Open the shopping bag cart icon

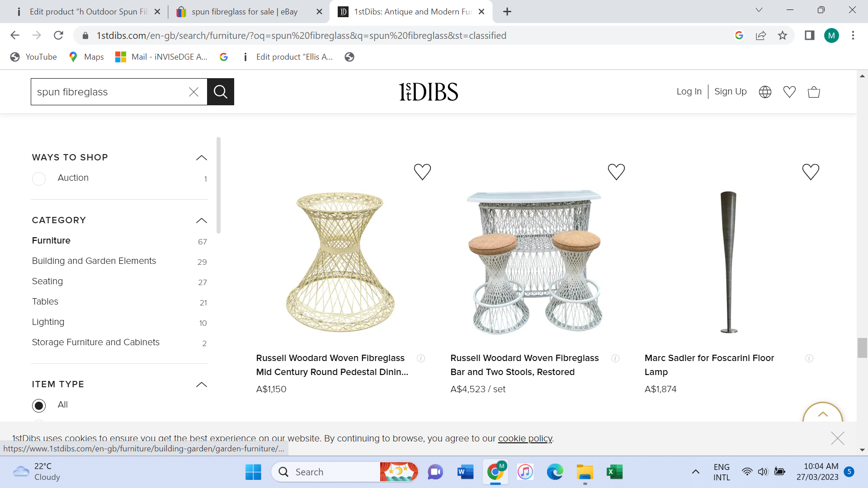(x=814, y=92)
